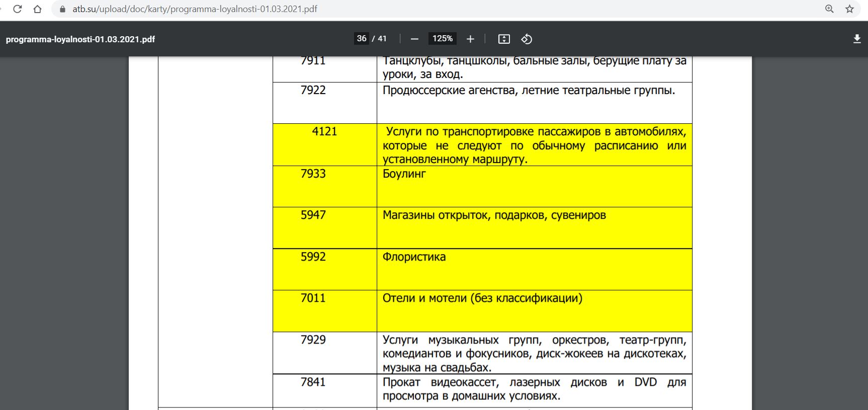Image resolution: width=868 pixels, height=410 pixels.
Task: Select the highlighted code 5992
Action: tap(313, 257)
